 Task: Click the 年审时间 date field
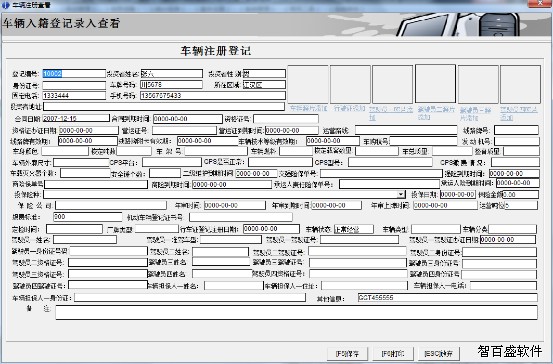point(235,205)
